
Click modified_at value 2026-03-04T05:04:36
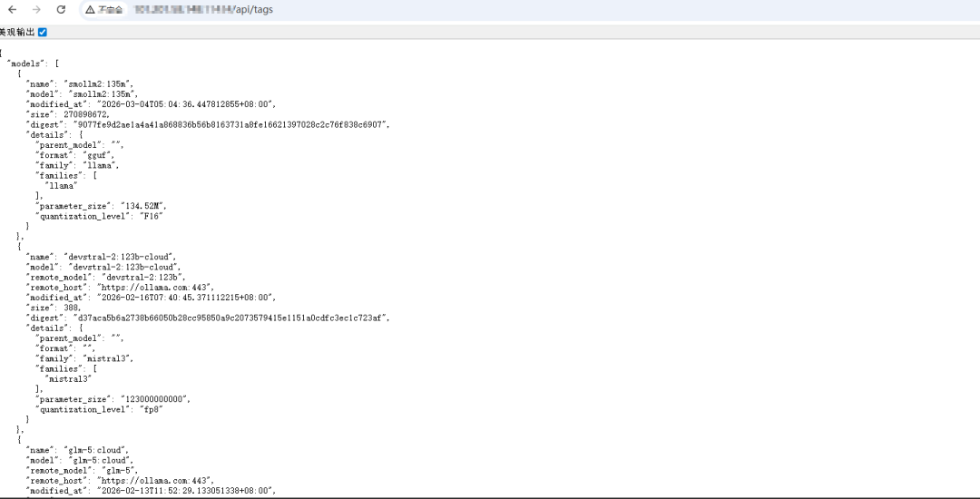click(x=186, y=103)
